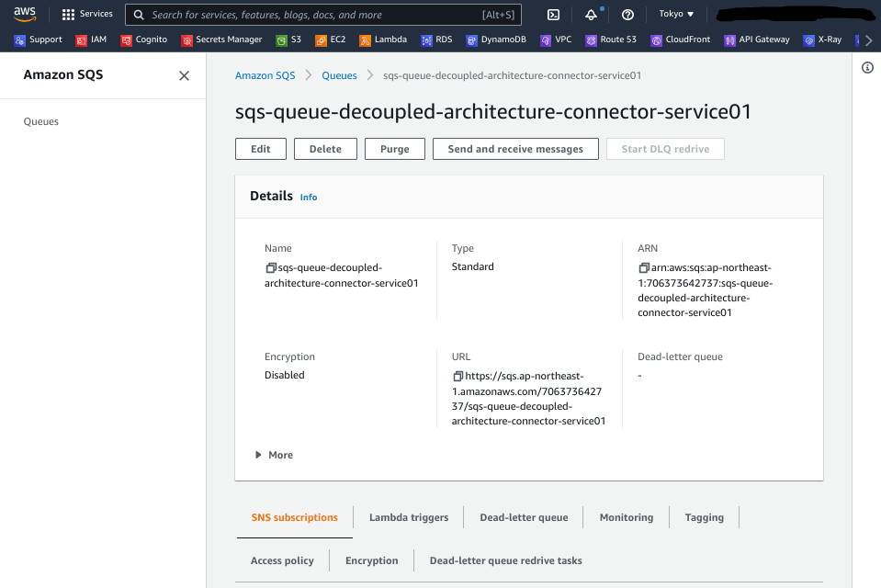Open Support shortcut in favorites bar

[x=39, y=40]
